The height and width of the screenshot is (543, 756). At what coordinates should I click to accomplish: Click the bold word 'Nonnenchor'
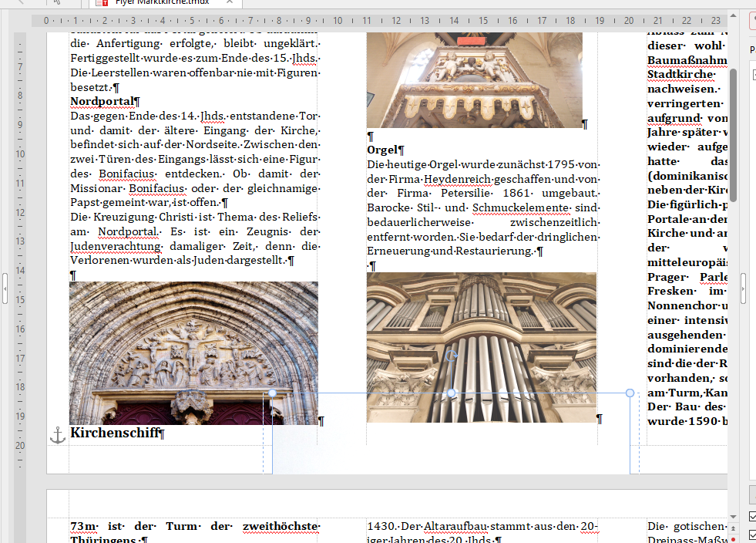pos(682,306)
